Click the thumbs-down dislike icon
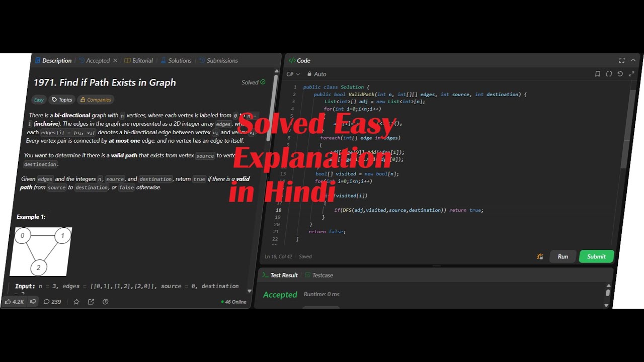The height and width of the screenshot is (362, 644). point(33,302)
